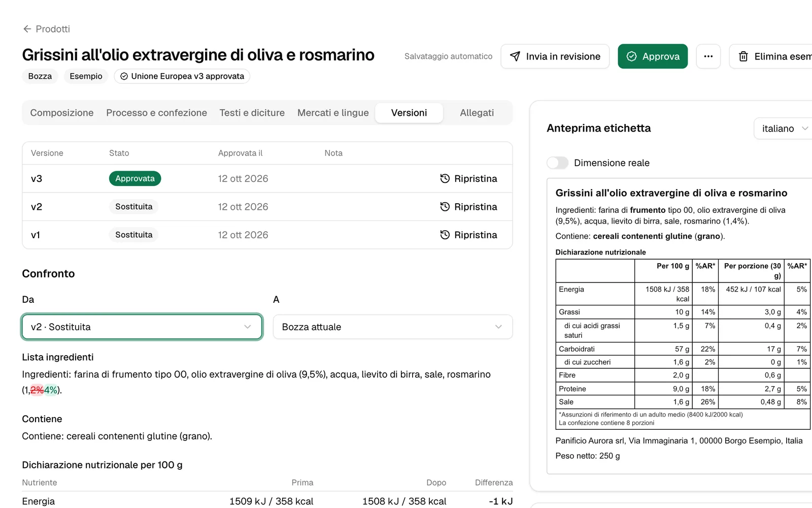Click the restore icon in the v3 row

[x=445, y=178]
